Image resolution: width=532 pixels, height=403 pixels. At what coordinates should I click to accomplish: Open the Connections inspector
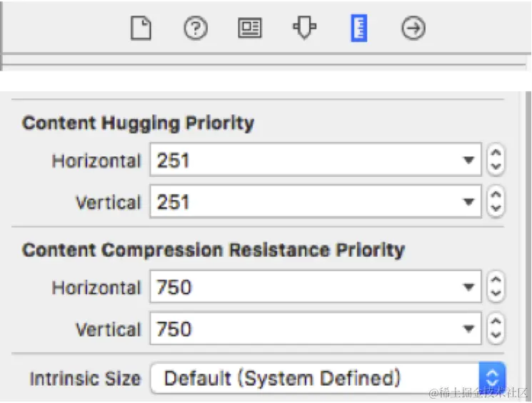click(413, 29)
